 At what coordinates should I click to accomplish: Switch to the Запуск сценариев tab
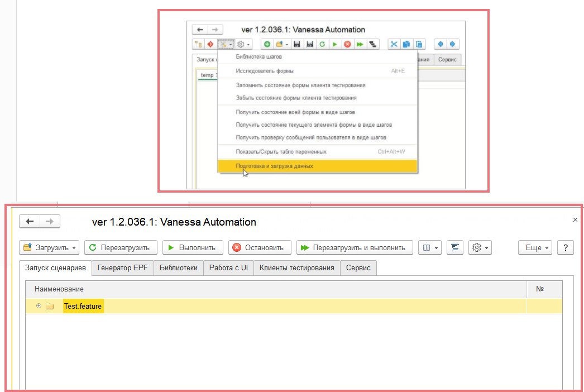tap(55, 268)
